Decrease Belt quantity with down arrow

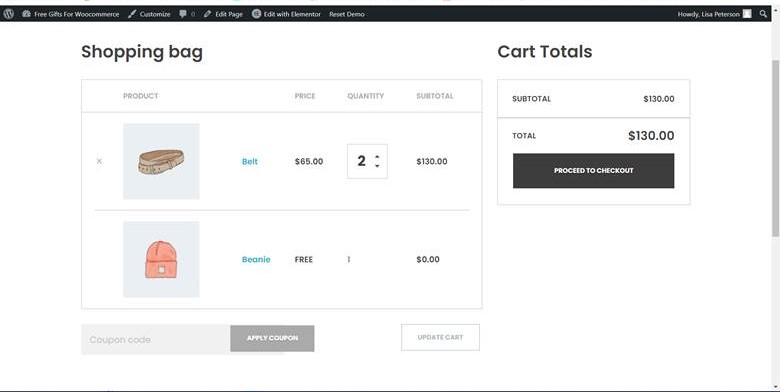377,165
